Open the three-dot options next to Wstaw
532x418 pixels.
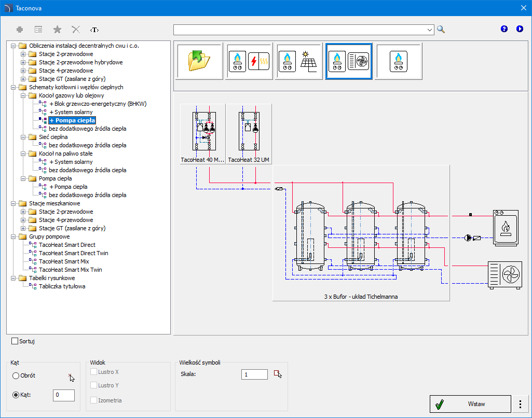tap(520, 404)
